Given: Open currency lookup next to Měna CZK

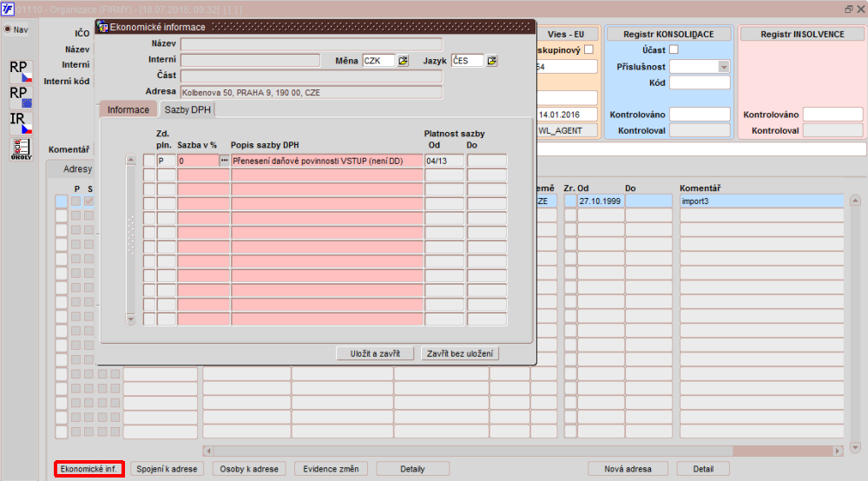Looking at the screenshot, I should coord(403,60).
